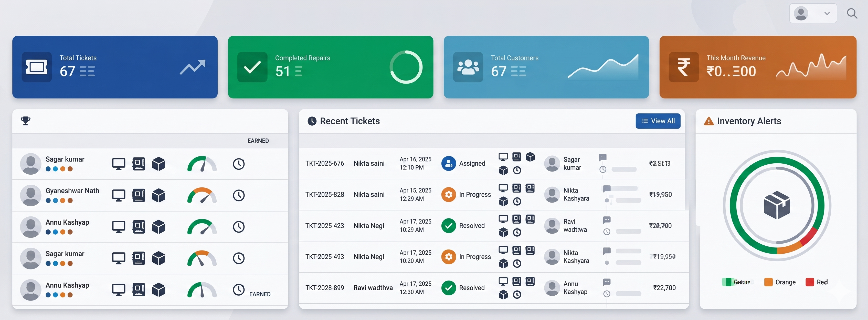The width and height of the screenshot is (868, 320).
Task: Click cube icon in Gyaneshwar Nath row
Action: tap(159, 195)
